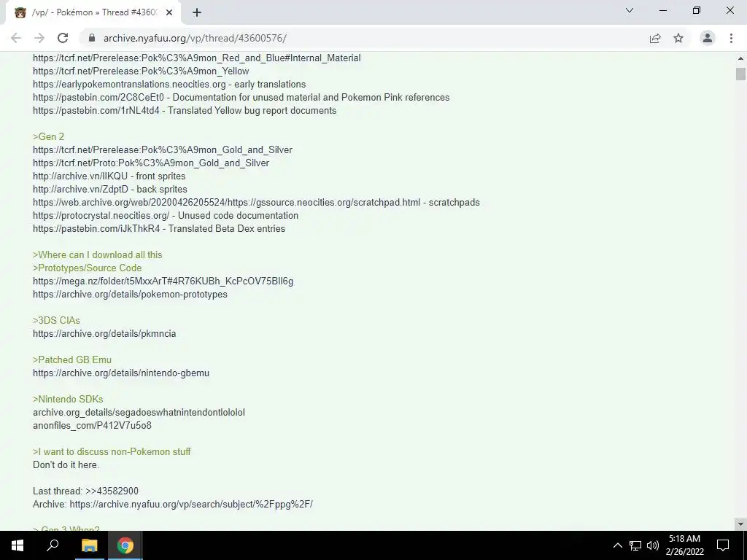747x560 pixels.
Task: Open Chrome three-dot menu
Action: coord(731,38)
